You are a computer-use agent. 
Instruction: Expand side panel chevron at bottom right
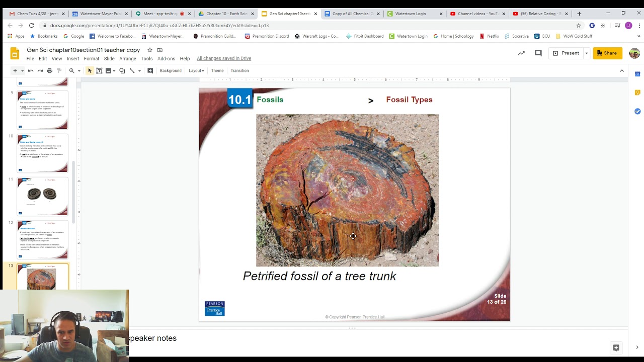(x=637, y=347)
